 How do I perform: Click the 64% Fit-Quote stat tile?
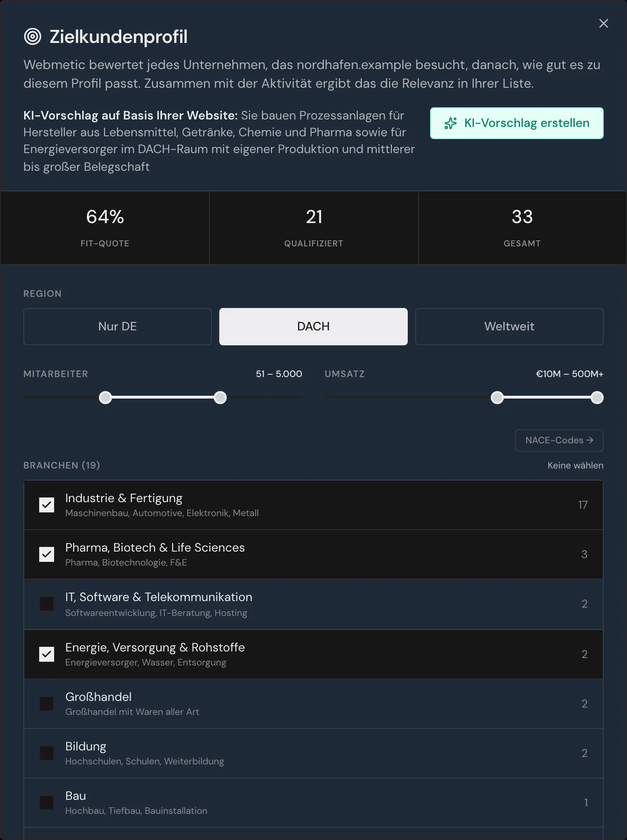click(x=105, y=228)
